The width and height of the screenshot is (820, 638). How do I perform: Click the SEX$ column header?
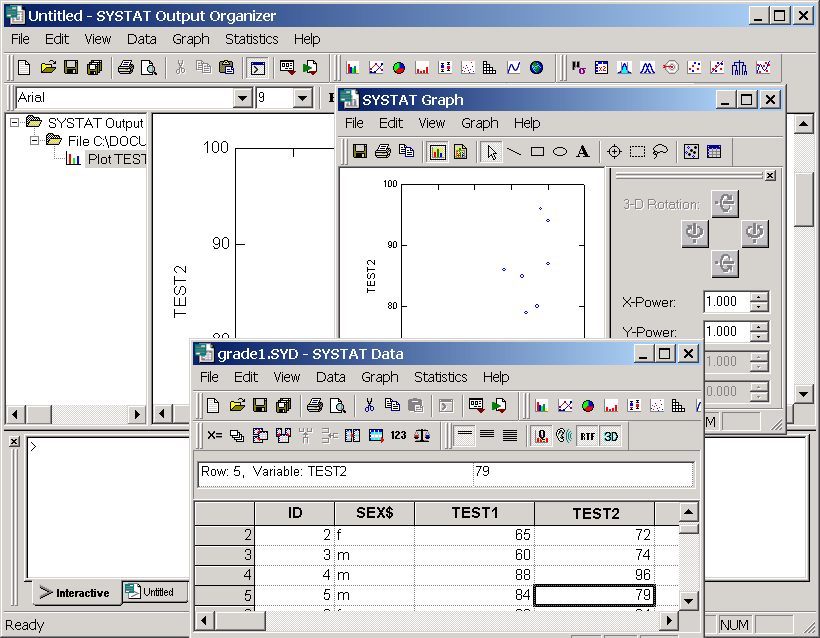pyautogui.click(x=374, y=513)
